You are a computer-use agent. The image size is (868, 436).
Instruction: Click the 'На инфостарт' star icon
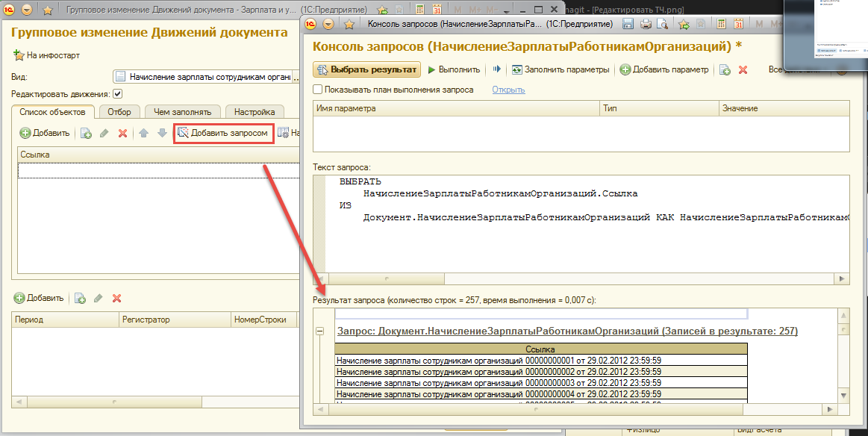coord(19,55)
